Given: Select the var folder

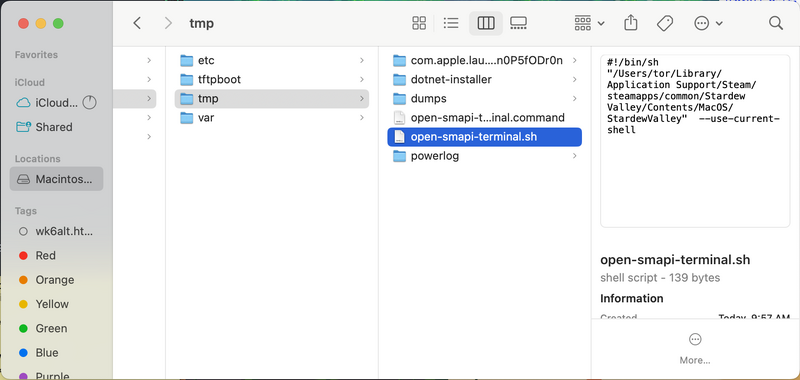Looking at the screenshot, I should 271,118.
